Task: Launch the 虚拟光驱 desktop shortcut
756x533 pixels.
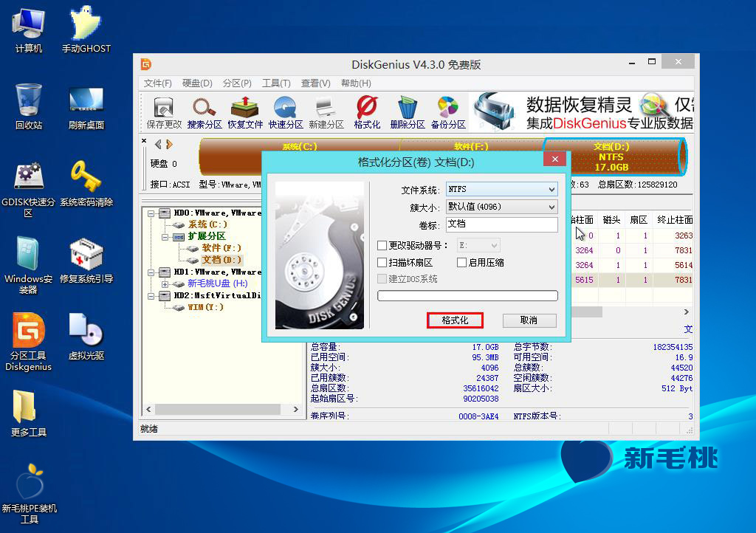Action: [x=86, y=337]
